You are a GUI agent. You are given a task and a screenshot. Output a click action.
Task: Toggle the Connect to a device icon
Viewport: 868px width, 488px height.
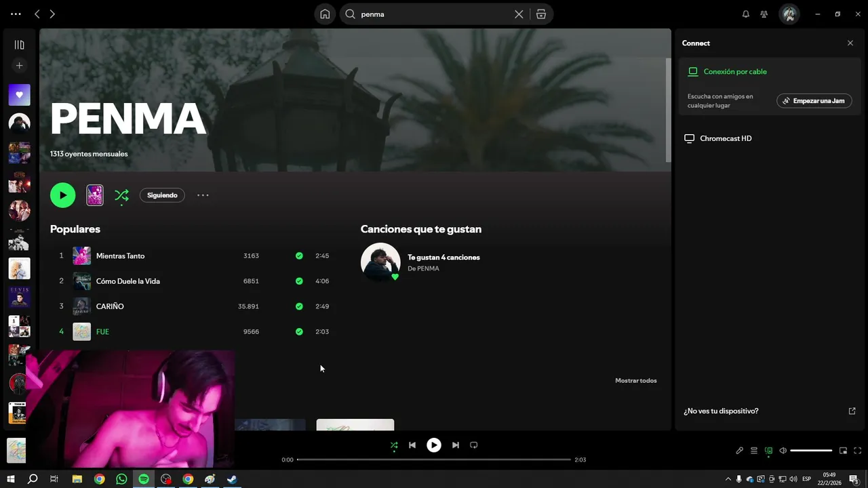[768, 451]
